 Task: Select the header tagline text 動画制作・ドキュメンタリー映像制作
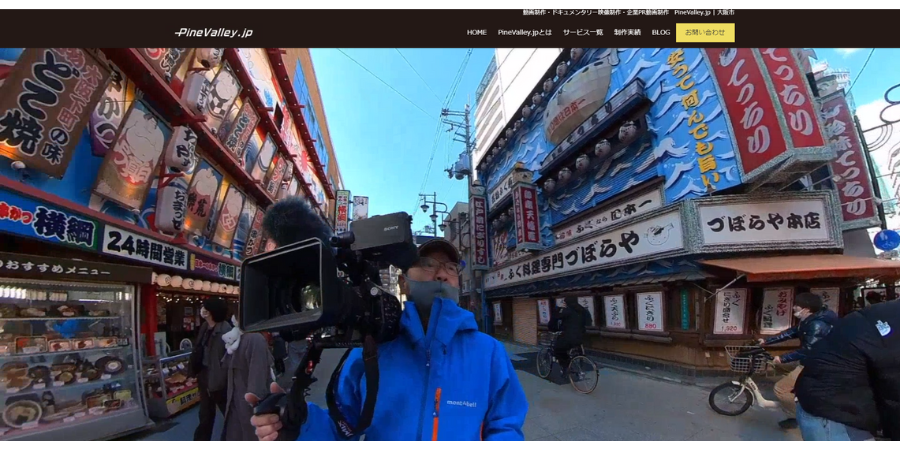pyautogui.click(x=572, y=12)
